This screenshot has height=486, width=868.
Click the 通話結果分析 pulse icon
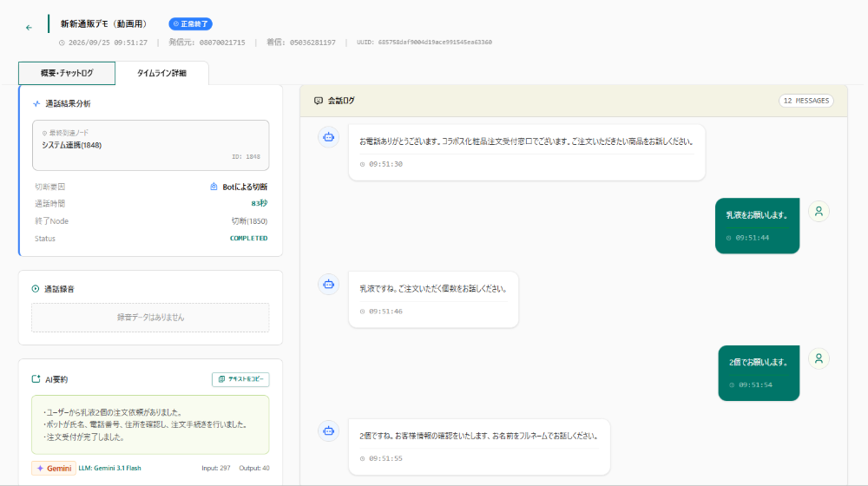36,103
